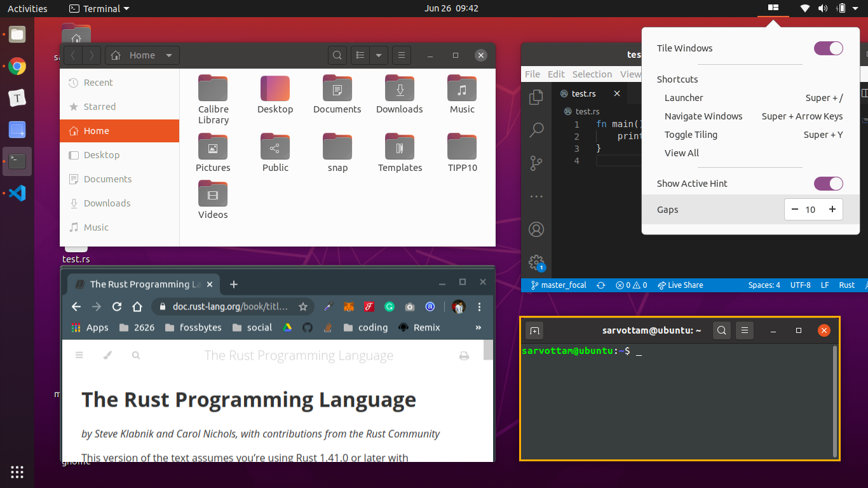Open the Google Drive bookmark icon
Screen dimensions: 868x488
pyautogui.click(x=287, y=328)
